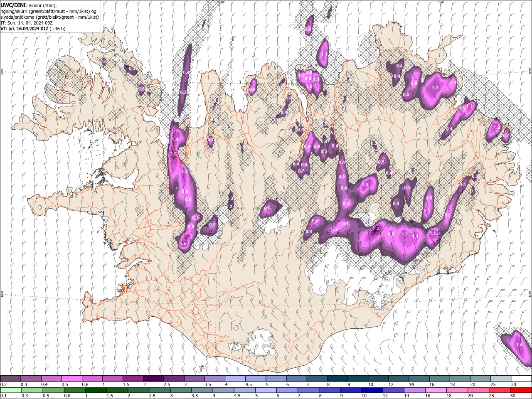
Task: Pick the red 30+ swatch in rain legend
Action: 521,390
